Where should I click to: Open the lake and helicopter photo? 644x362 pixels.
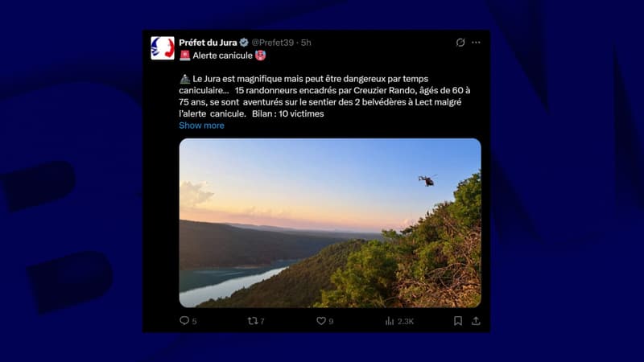pyautogui.click(x=330, y=223)
